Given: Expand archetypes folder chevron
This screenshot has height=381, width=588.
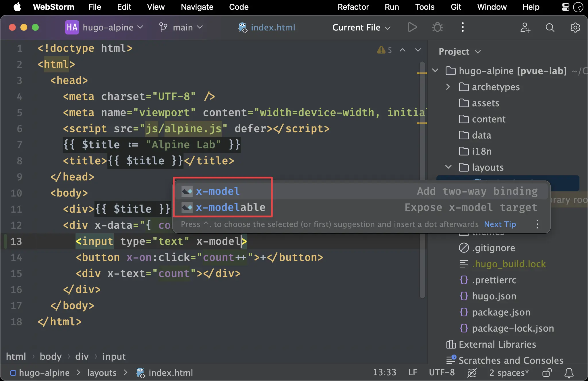Looking at the screenshot, I should tap(448, 86).
